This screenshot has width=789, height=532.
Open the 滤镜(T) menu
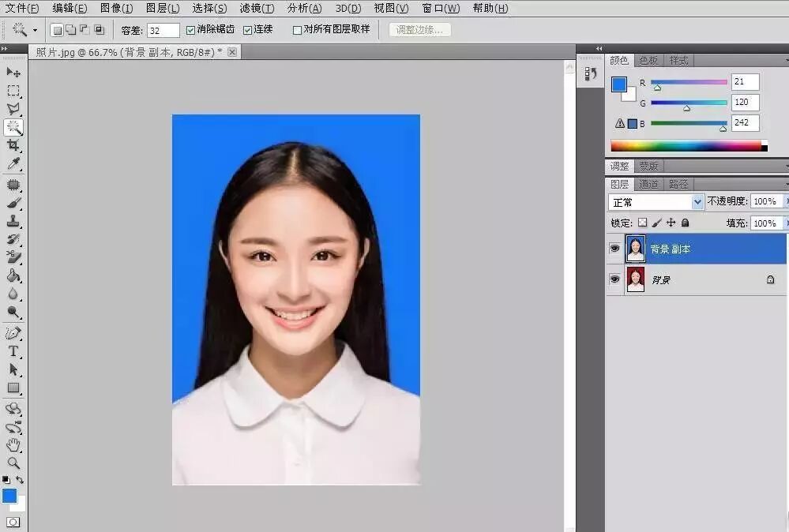tap(257, 8)
